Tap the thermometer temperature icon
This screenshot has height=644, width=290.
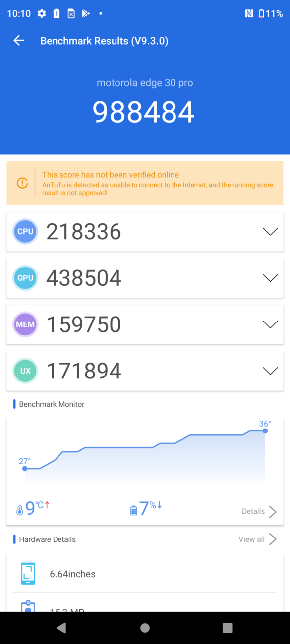(20, 510)
